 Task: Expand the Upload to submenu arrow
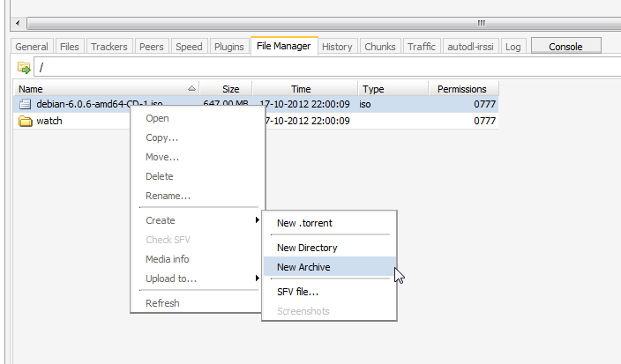[x=258, y=279]
